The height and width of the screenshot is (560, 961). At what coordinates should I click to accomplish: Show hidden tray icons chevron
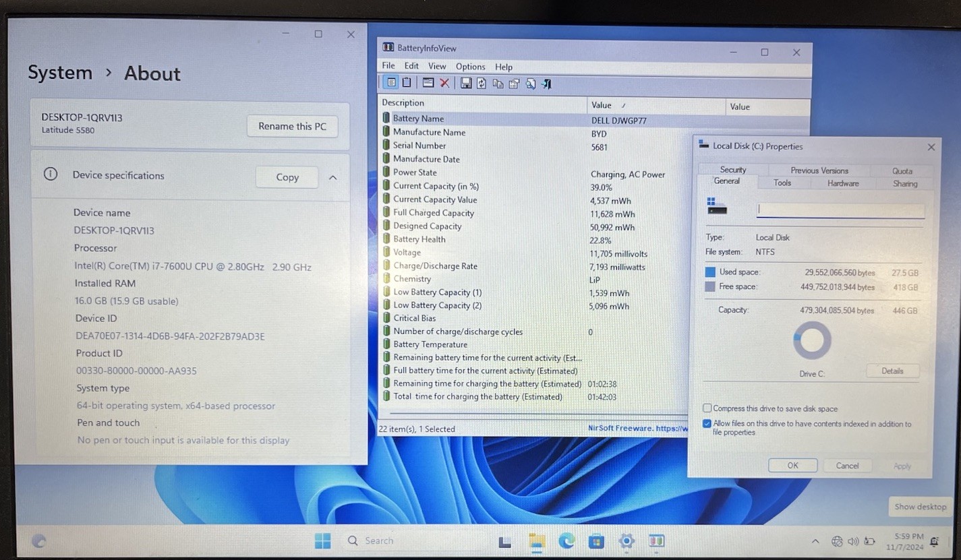815,541
